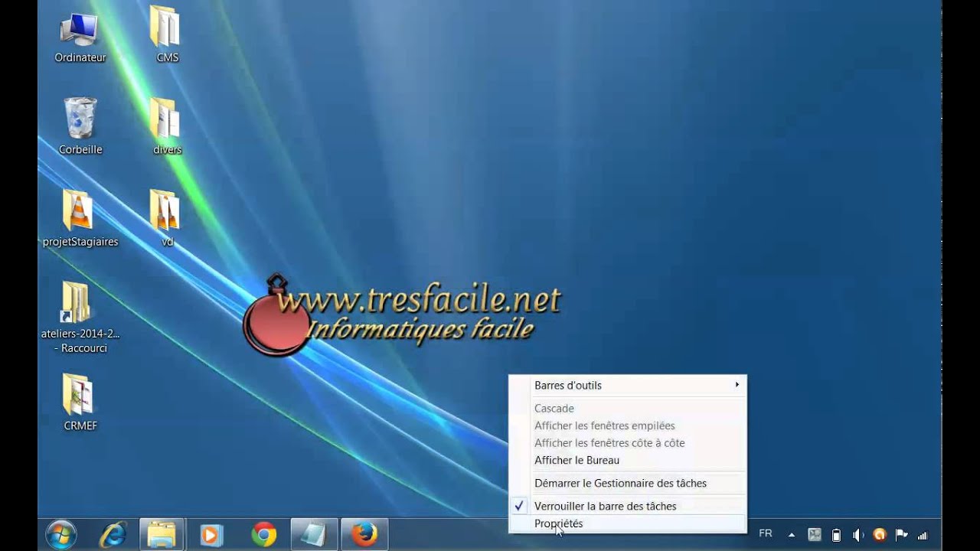Click the grayed Cascade menu entry
This screenshot has height=551, width=980.
[x=628, y=409]
